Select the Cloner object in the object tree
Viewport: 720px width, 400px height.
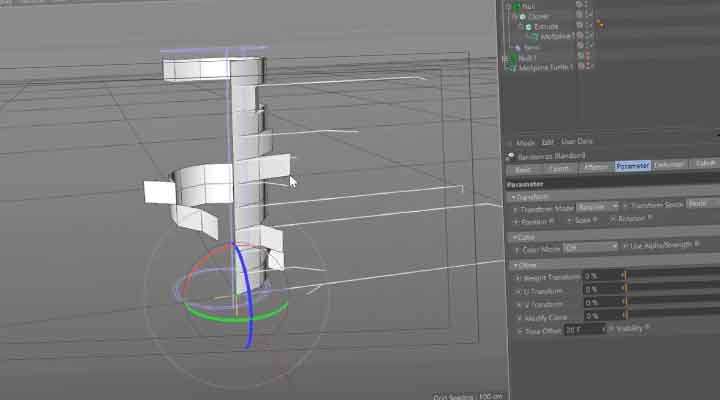click(536, 16)
